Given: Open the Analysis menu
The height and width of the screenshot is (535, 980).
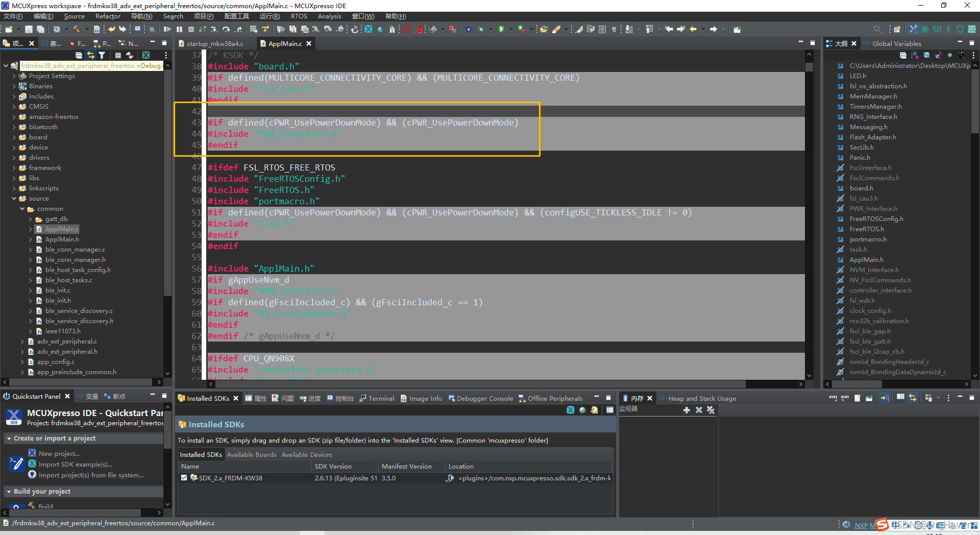Looking at the screenshot, I should [330, 16].
